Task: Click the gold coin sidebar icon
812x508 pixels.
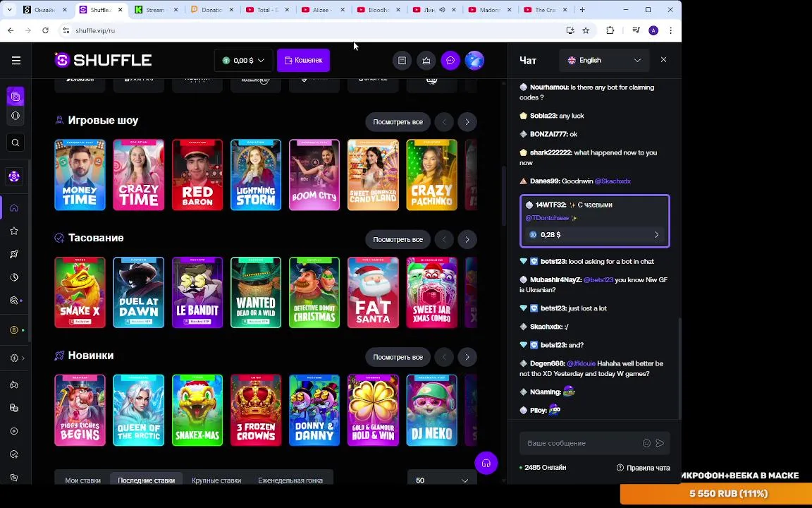Action: click(14, 329)
